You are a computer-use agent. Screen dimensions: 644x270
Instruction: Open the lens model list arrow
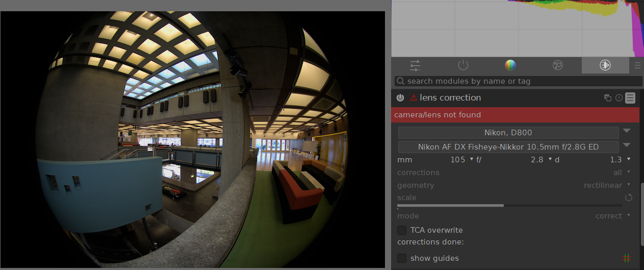click(x=627, y=145)
